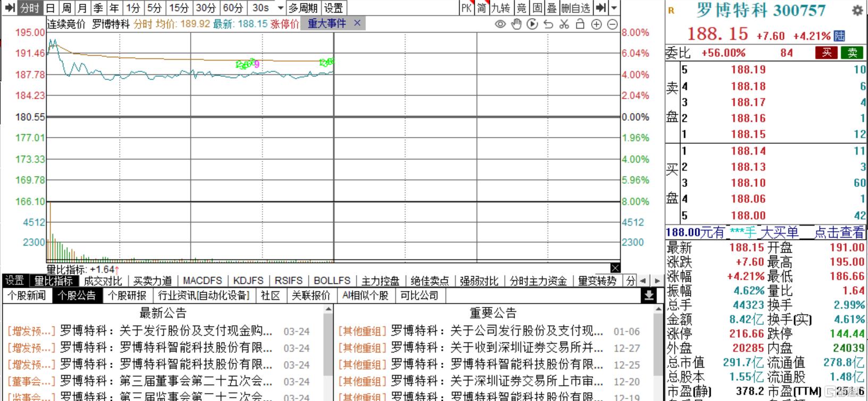Toggle the 固 fixed button
This screenshot has width=868, height=401.
(538, 8)
